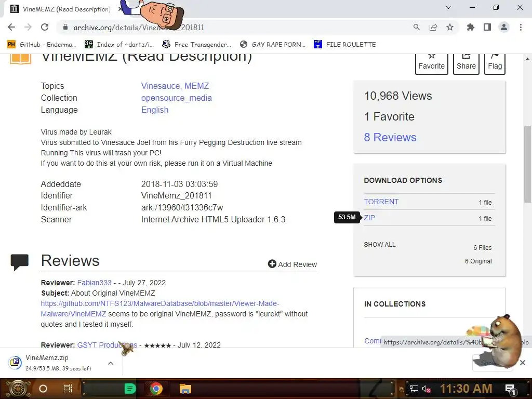Click the "2018-11-03 03:03:59" added date
532x399 pixels.
[179, 184]
